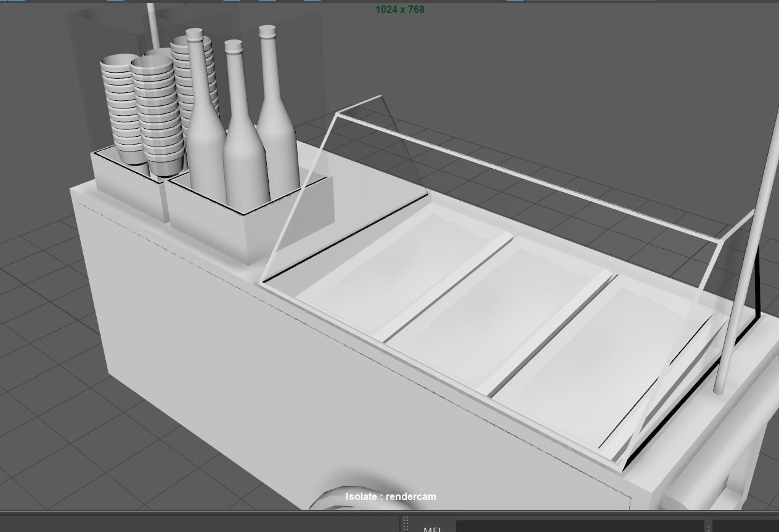The width and height of the screenshot is (779, 532).
Task: Click the Isolate : rendercam viewport label
Action: coord(391,496)
